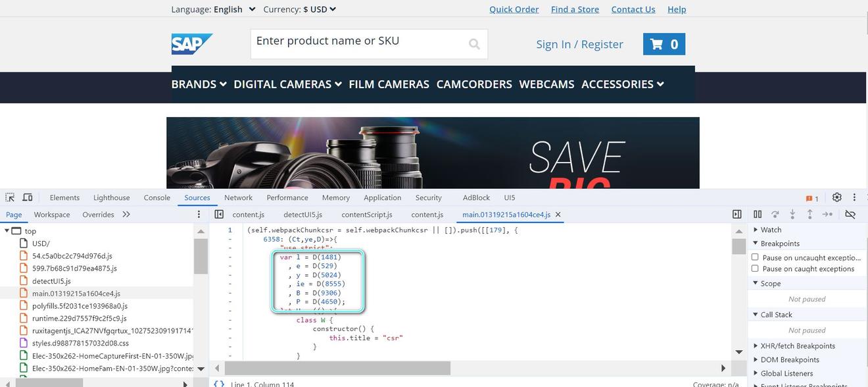Hide the navigator sidebar panel
The image size is (868, 387).
(x=219, y=215)
